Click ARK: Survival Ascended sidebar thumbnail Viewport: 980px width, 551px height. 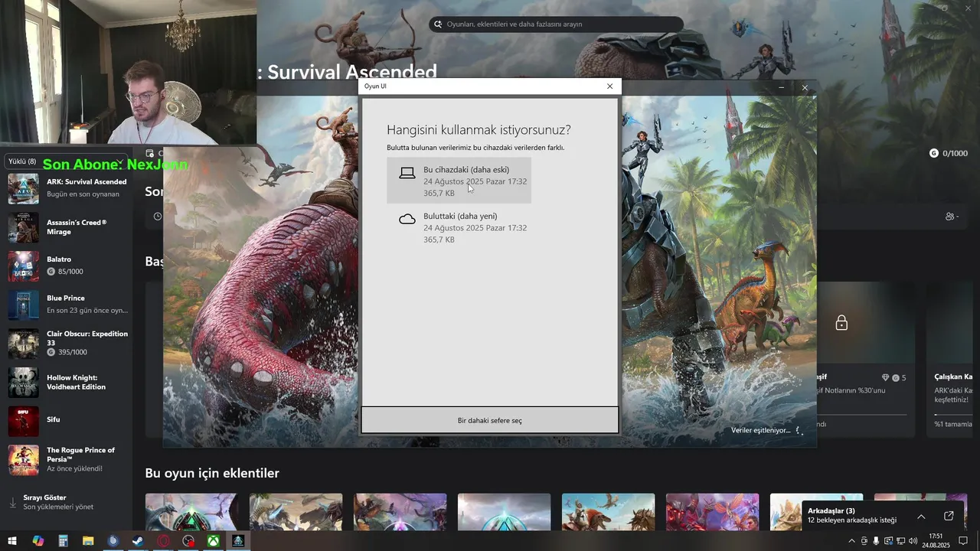24,188
